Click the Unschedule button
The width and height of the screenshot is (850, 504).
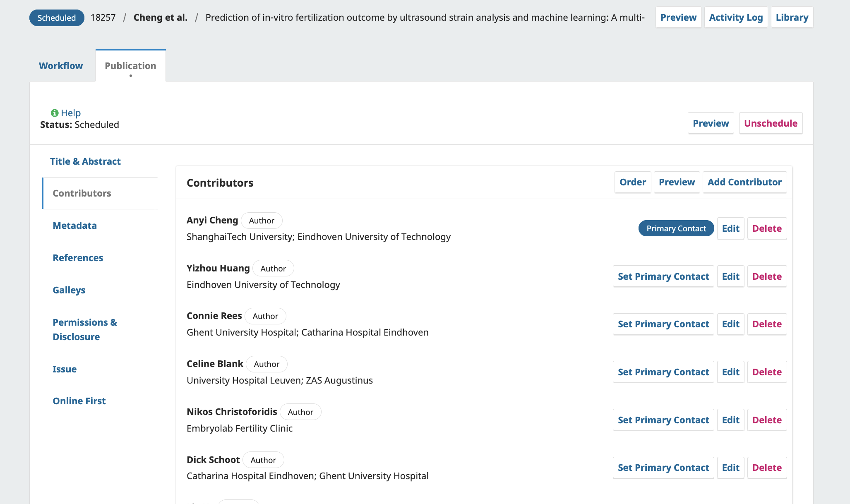click(x=771, y=123)
